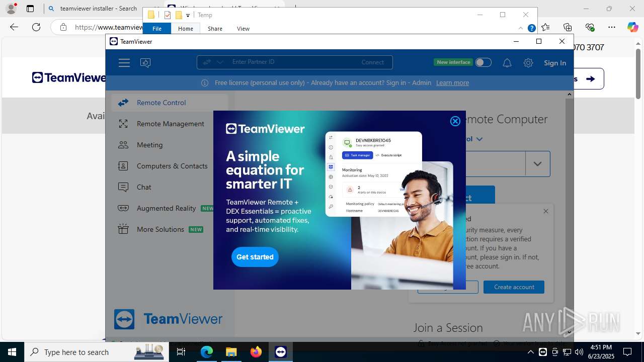Open Quick Access Toolbar dropdown in Temp window

[188, 15]
